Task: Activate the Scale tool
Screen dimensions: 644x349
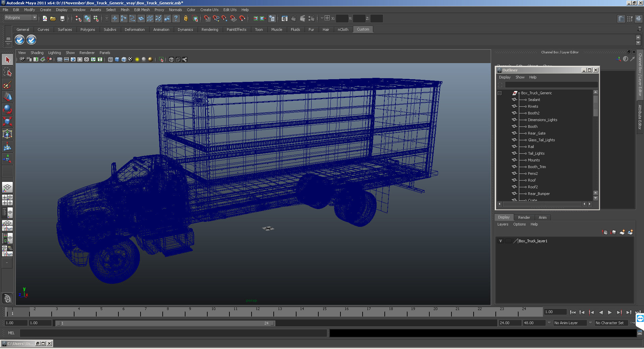Action: (x=7, y=122)
